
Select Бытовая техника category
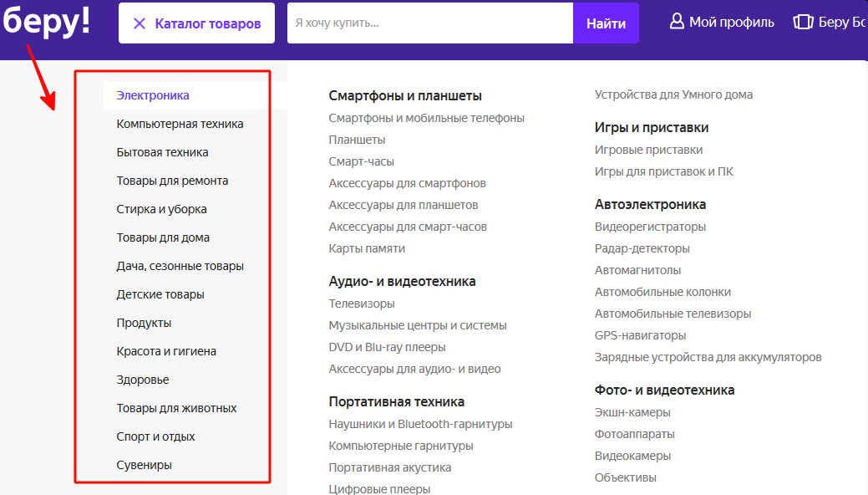tap(162, 152)
